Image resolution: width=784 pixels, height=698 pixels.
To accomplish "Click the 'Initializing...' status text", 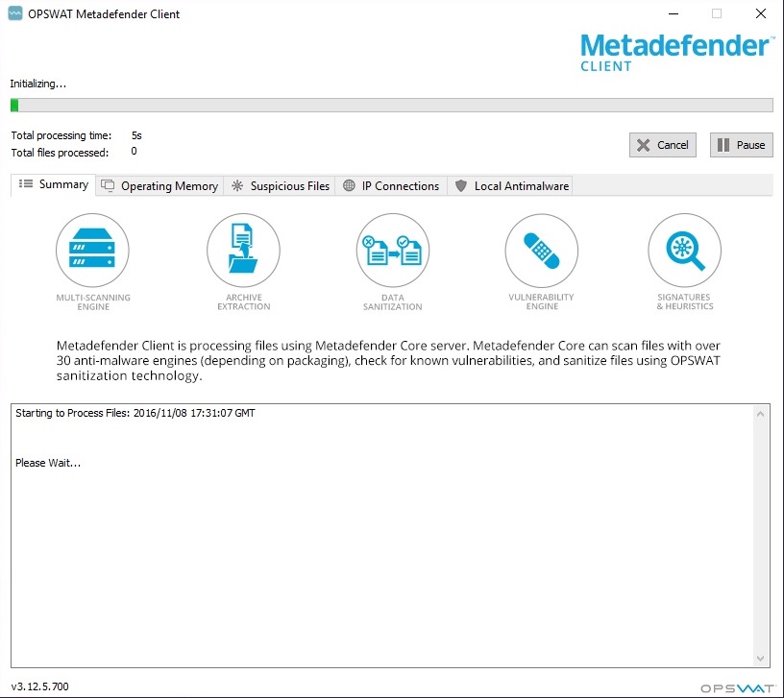I will pyautogui.click(x=38, y=84).
